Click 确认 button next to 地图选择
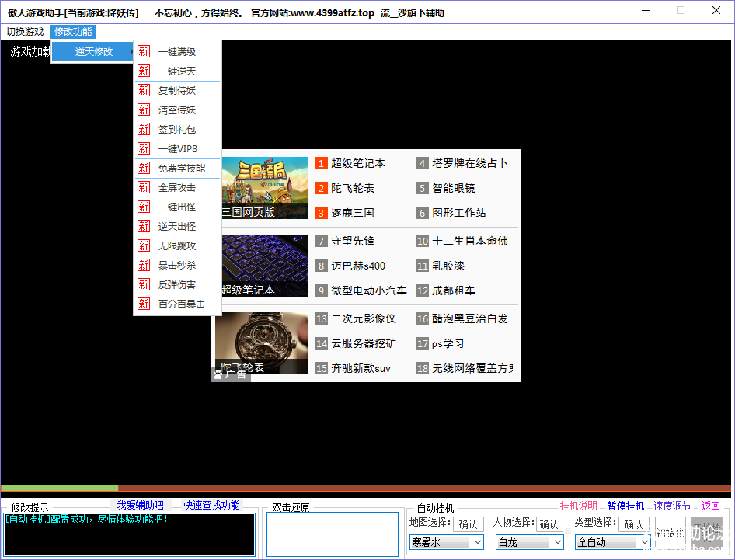Image resolution: width=735 pixels, height=560 pixels. 469,524
